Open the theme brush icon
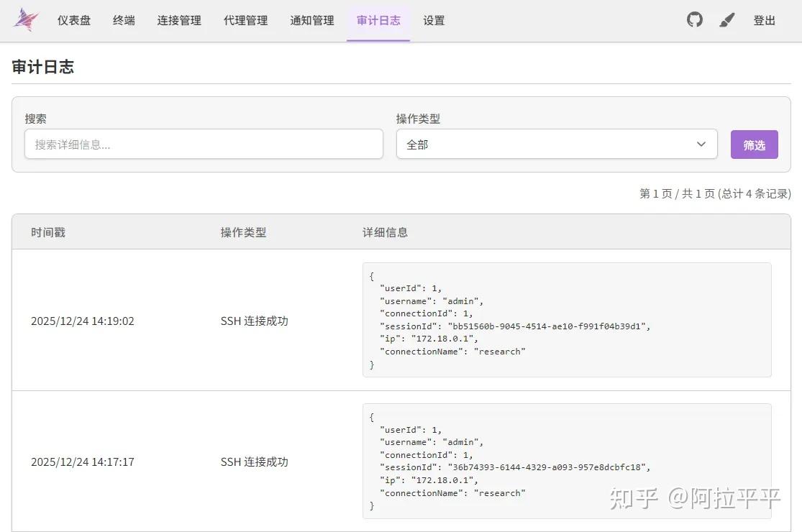 tap(726, 20)
